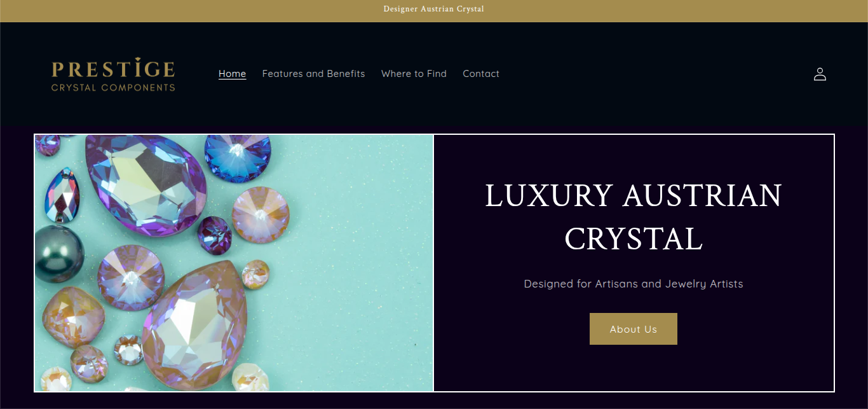Image resolution: width=868 pixels, height=409 pixels.
Task: Click the small dark purple round crystal
Action: (214, 233)
